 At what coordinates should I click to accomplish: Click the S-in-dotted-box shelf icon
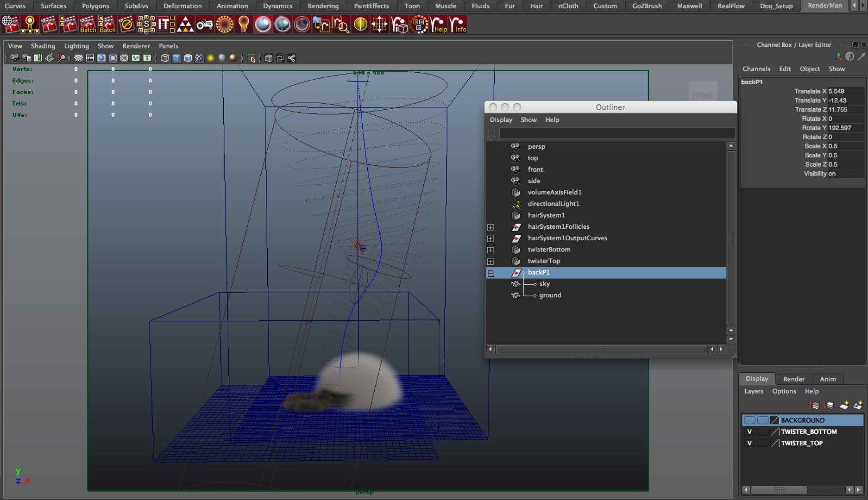click(146, 24)
